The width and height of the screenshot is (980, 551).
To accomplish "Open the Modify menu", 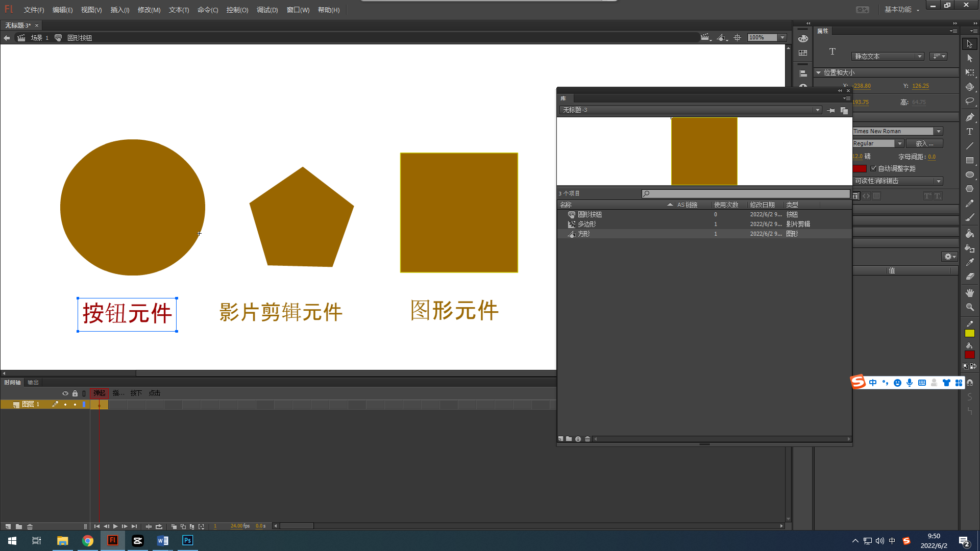I will tap(149, 10).
